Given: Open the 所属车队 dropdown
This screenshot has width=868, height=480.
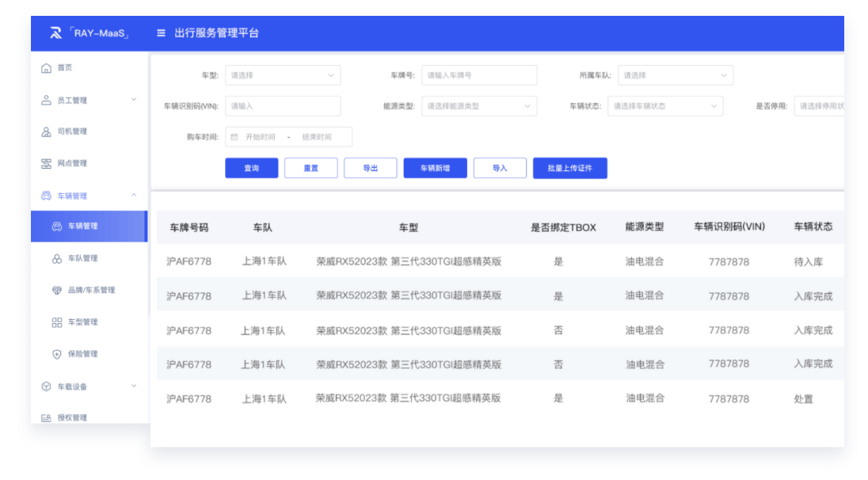Looking at the screenshot, I should tap(675, 75).
